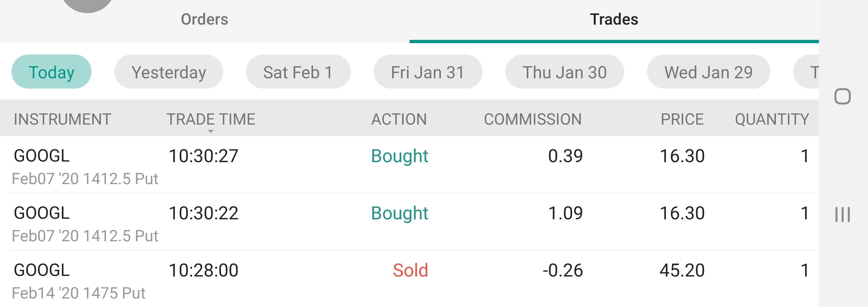Select the Yesterday date filter chip
This screenshot has width=868, height=307.
pos(168,72)
